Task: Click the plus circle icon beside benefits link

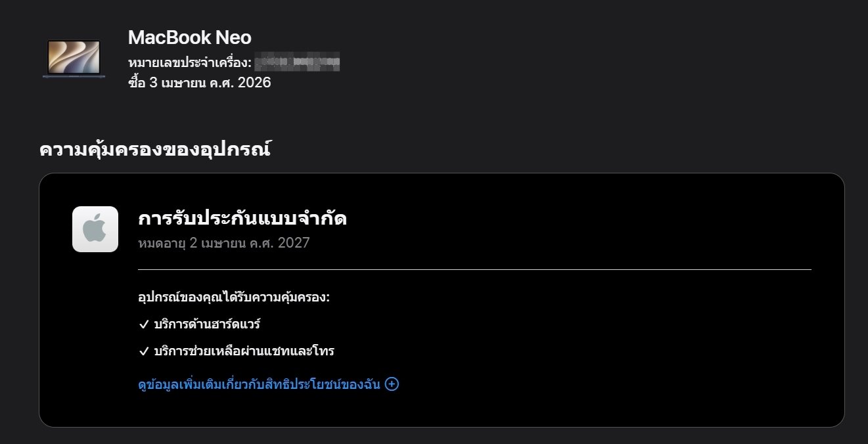Action: click(x=392, y=384)
